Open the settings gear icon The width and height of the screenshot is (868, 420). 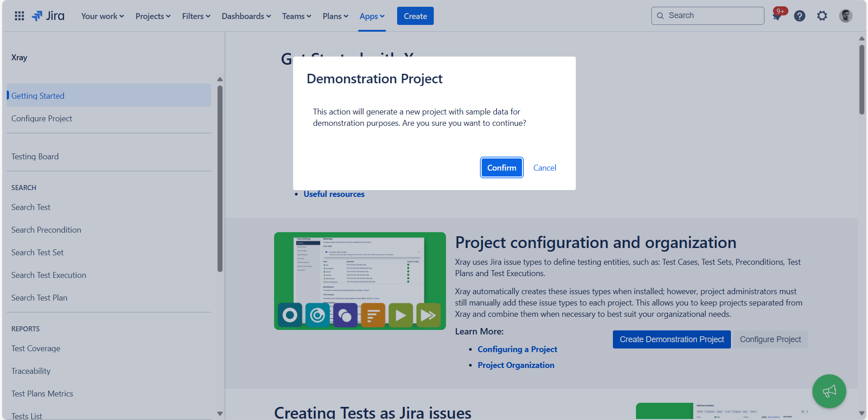(822, 16)
